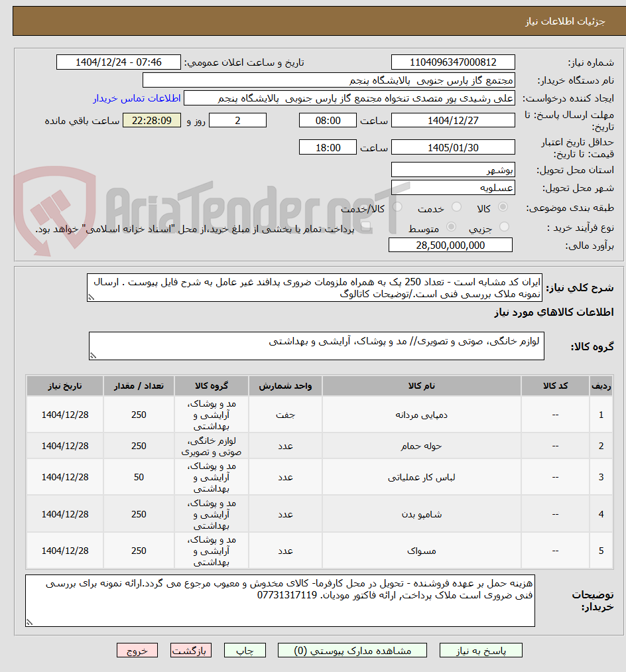
Task: Click the حوله حمام item name
Action: tap(422, 446)
